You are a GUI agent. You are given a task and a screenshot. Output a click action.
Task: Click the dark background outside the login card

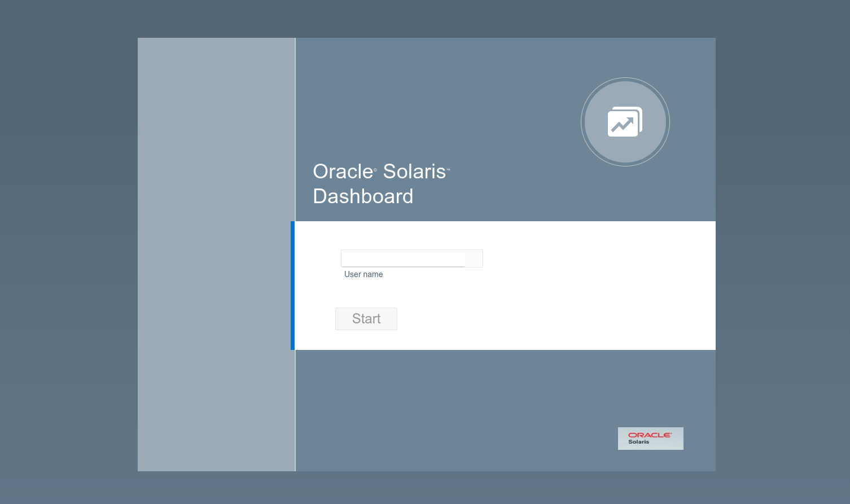[x=68, y=254]
